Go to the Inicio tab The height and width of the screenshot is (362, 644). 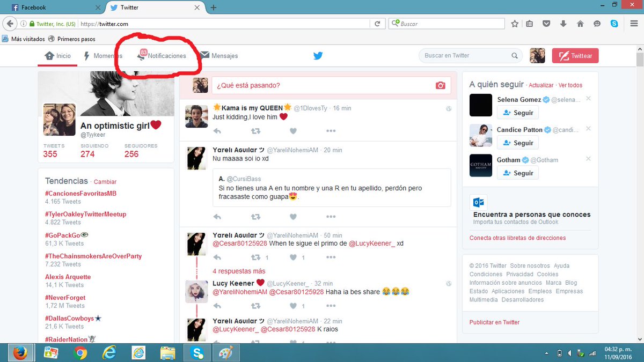tap(58, 56)
